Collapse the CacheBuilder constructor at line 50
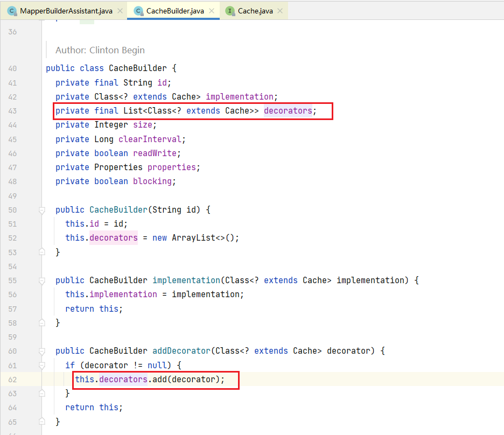This screenshot has width=504, height=435. pyautogui.click(x=42, y=210)
